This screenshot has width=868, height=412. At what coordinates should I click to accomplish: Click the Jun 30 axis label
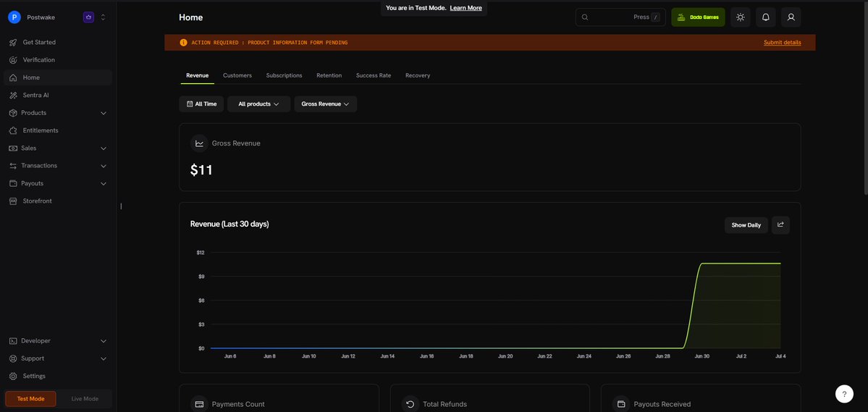coord(702,357)
